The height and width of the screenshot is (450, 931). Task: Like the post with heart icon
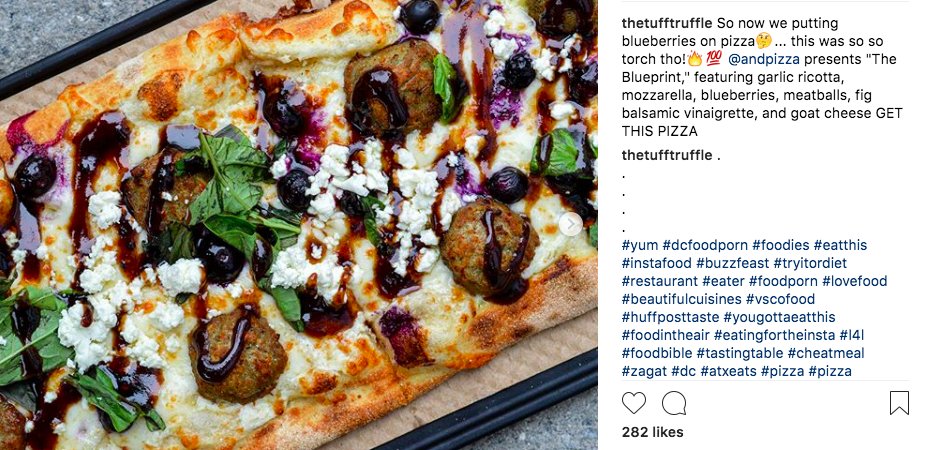tap(634, 403)
